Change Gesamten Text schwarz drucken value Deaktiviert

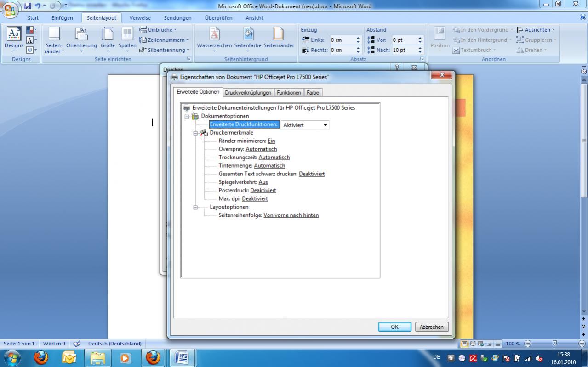coord(312,174)
